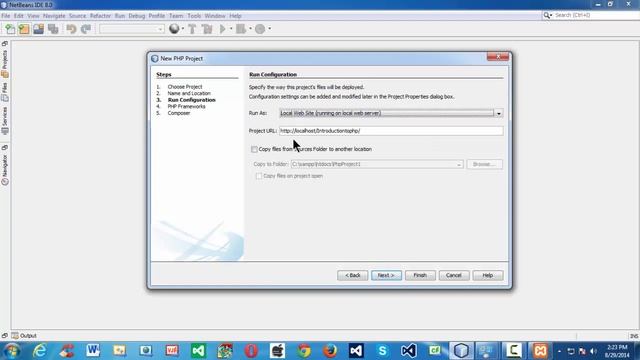
Task: Expand the Run Project dropdown arrow
Action: (231, 29)
